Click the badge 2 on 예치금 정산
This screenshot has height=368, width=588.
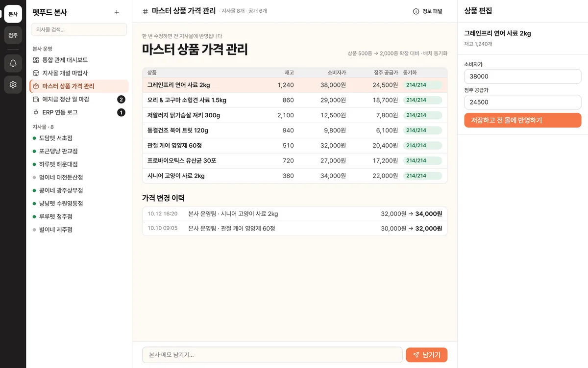(121, 99)
